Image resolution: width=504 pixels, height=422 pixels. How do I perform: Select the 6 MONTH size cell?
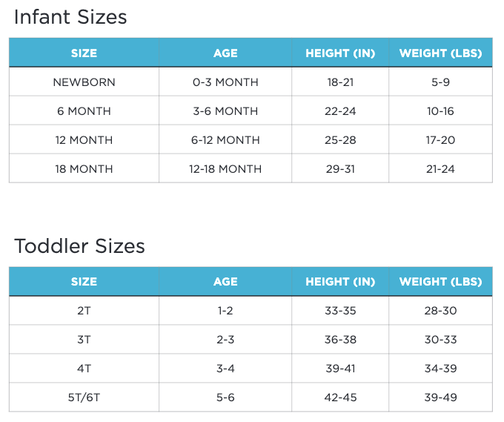pyautogui.click(x=84, y=111)
